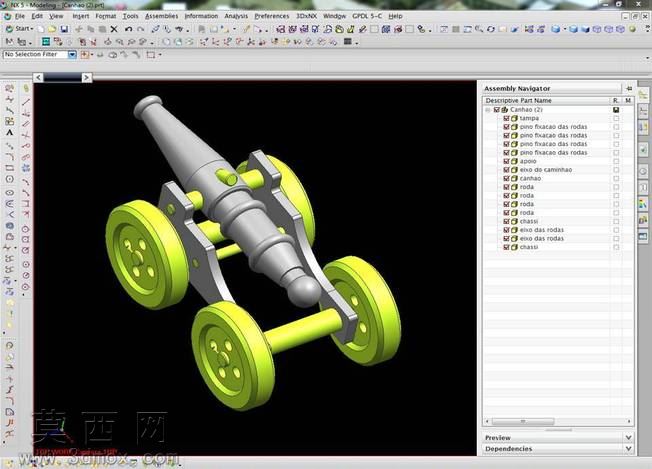Collapse the Canhao (2) assembly tree node

click(x=488, y=110)
